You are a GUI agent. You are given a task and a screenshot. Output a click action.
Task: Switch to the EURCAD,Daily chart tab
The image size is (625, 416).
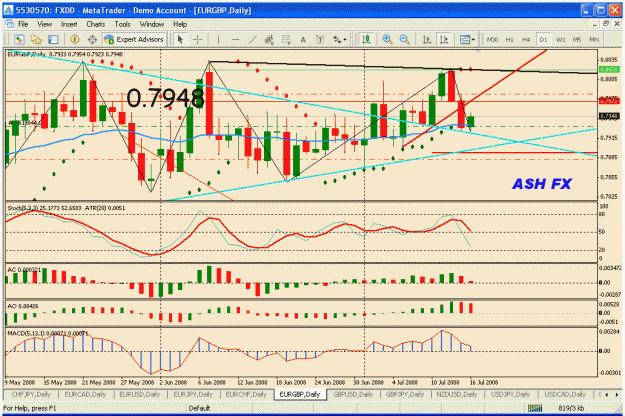point(85,394)
